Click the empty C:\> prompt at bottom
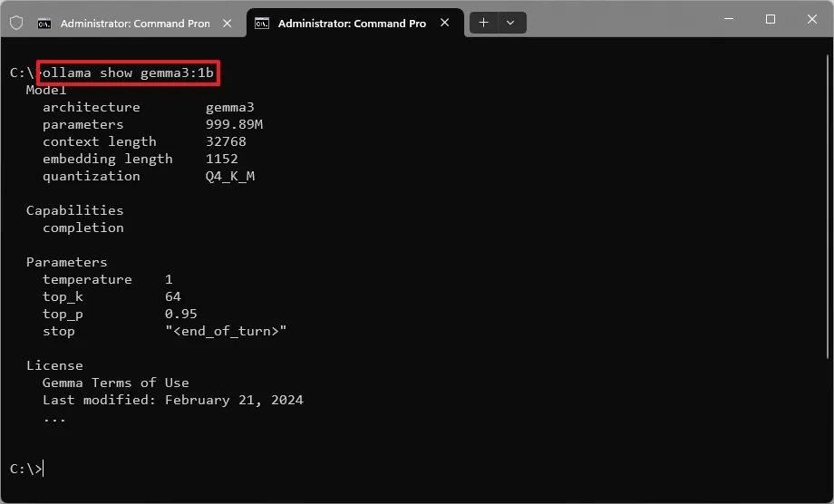The height and width of the screenshot is (504, 834). click(x=26, y=469)
